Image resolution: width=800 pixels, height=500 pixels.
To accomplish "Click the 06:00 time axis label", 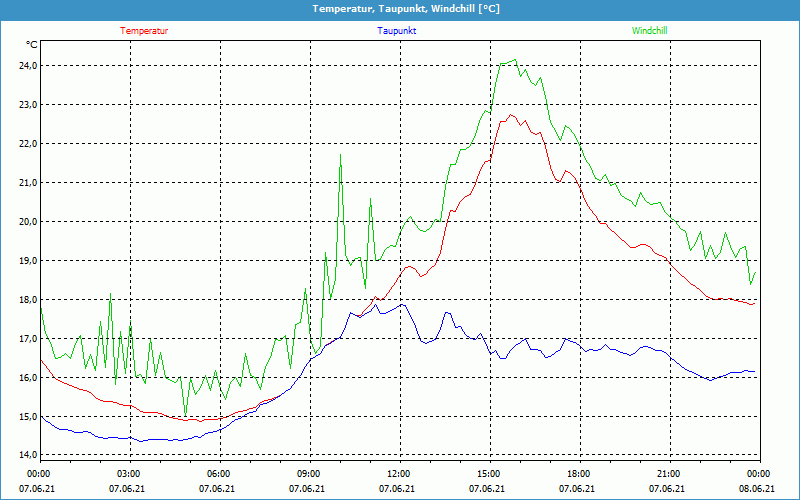I will pyautogui.click(x=220, y=474).
